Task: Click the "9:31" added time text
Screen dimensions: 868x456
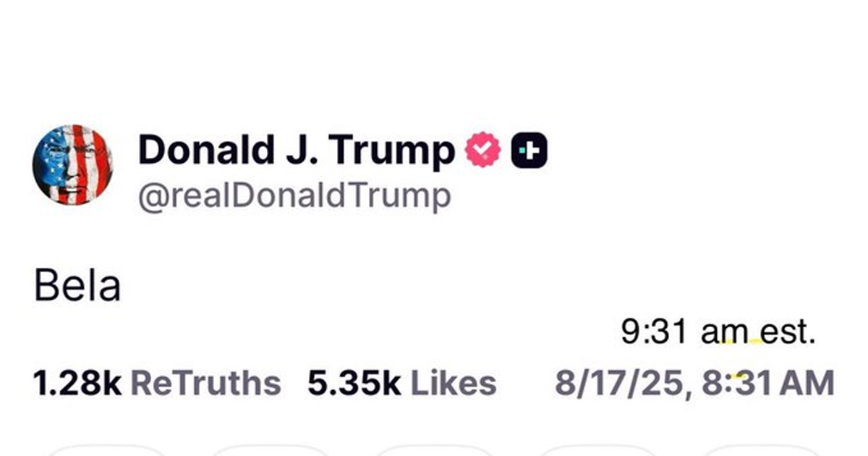Action: pyautogui.click(x=656, y=334)
